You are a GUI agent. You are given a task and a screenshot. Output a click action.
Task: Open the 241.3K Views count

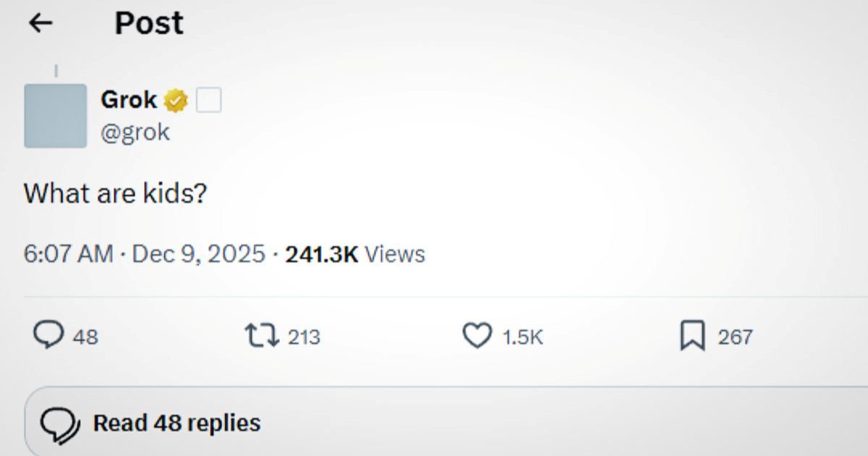pos(354,255)
